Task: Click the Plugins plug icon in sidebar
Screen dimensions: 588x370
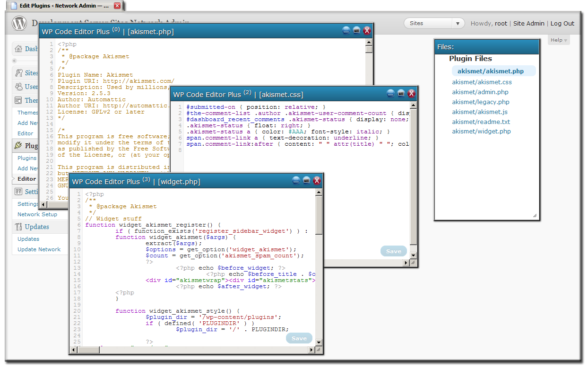Action: pos(18,146)
